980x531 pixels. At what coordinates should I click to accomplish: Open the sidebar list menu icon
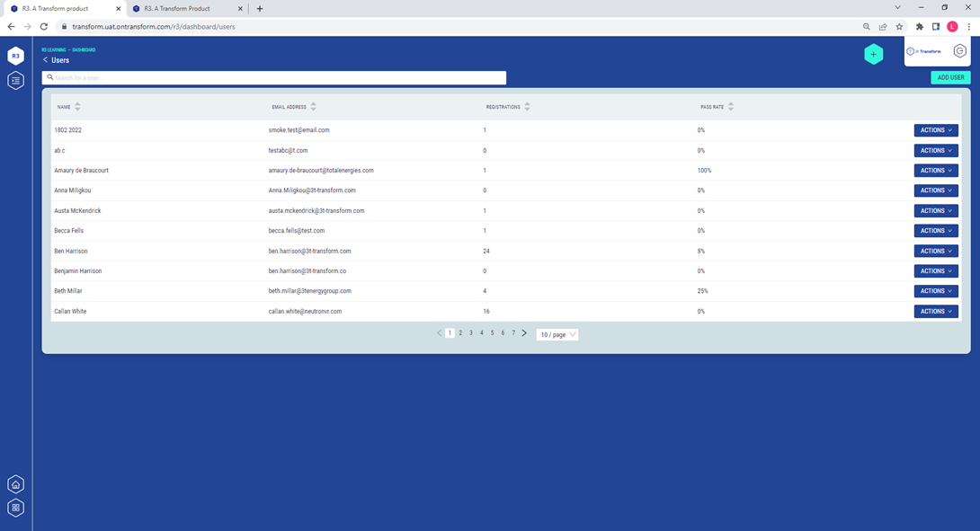pos(15,81)
